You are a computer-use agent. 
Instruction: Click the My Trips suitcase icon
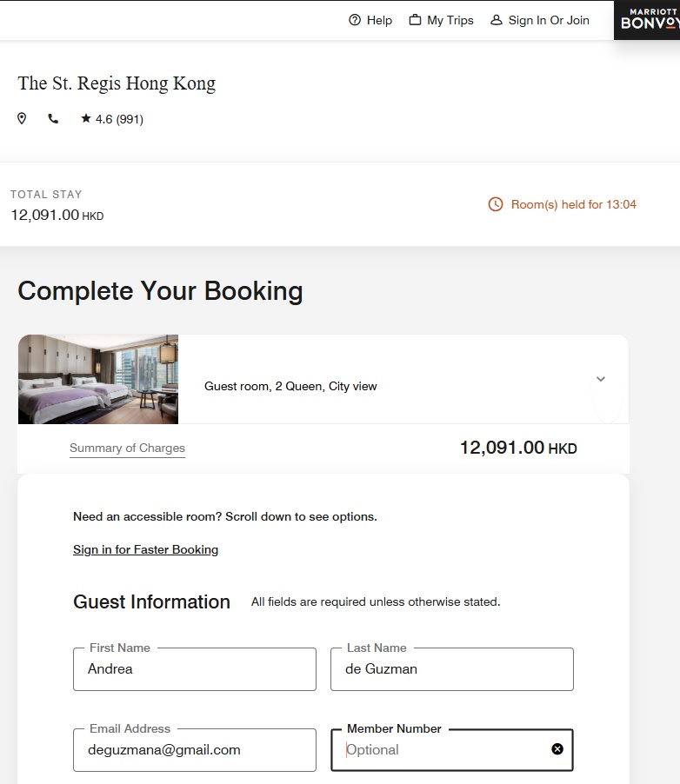[415, 20]
